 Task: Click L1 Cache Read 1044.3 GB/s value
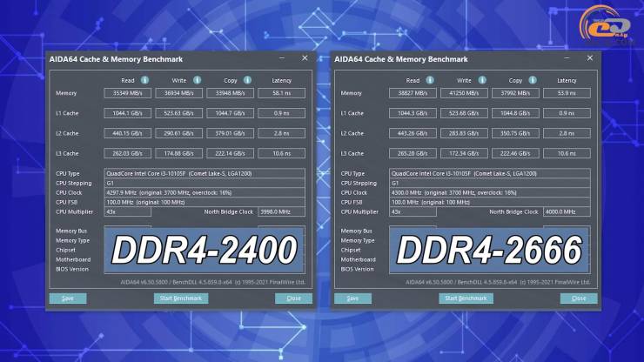click(x=413, y=113)
